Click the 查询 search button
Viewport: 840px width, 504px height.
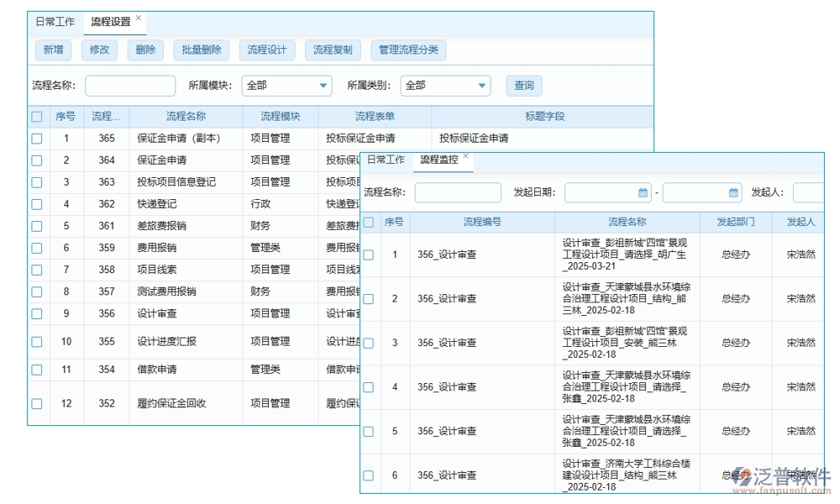[524, 86]
